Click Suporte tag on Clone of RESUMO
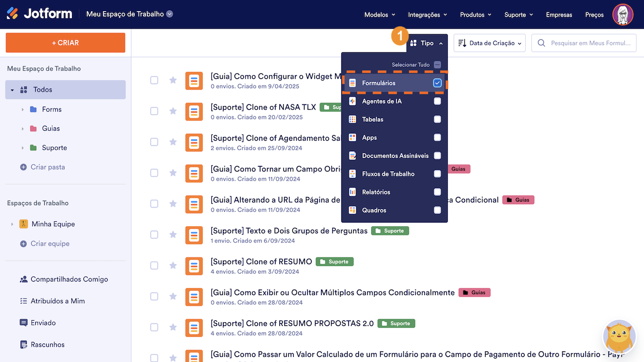The image size is (644, 362). point(335,261)
